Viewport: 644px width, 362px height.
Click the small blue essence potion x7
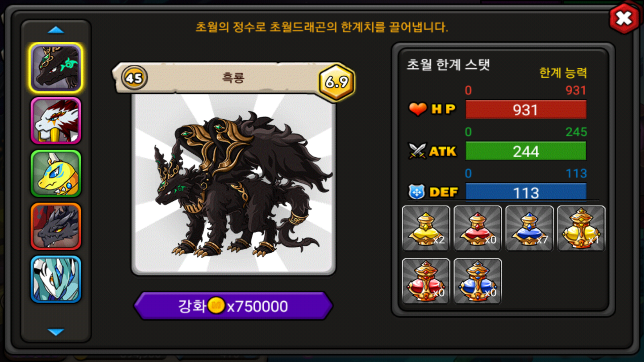coord(530,228)
